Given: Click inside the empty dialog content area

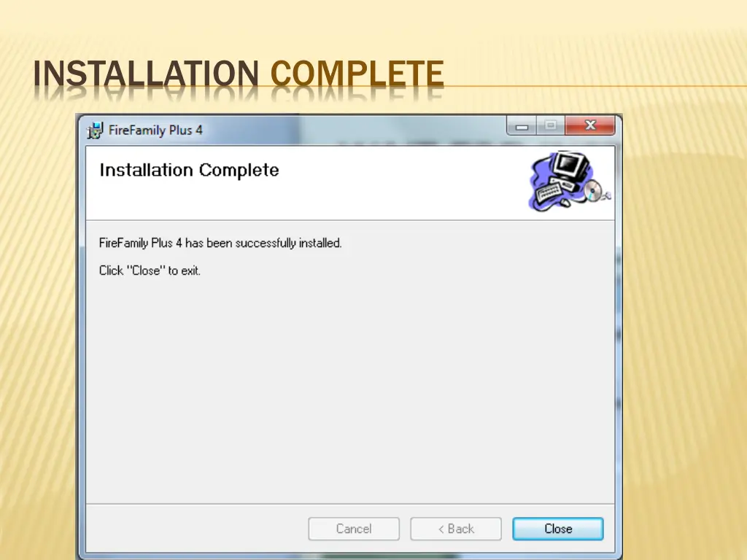Looking at the screenshot, I should pyautogui.click(x=350, y=386).
